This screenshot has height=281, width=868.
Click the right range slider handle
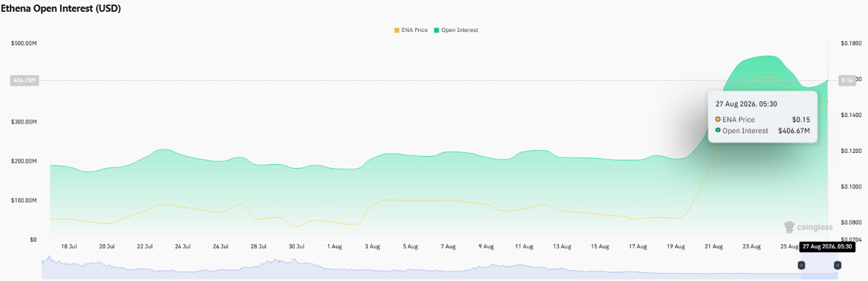(837, 265)
